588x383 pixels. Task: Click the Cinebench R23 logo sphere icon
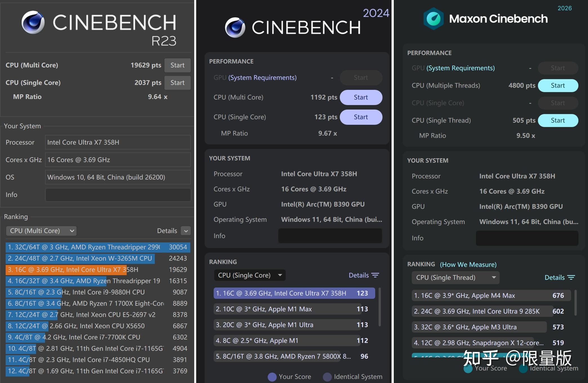(33, 22)
